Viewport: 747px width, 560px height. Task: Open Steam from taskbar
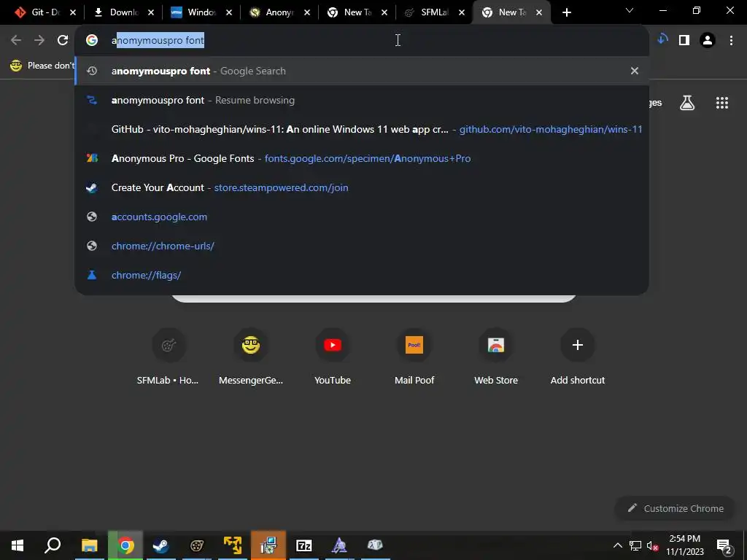point(161,545)
